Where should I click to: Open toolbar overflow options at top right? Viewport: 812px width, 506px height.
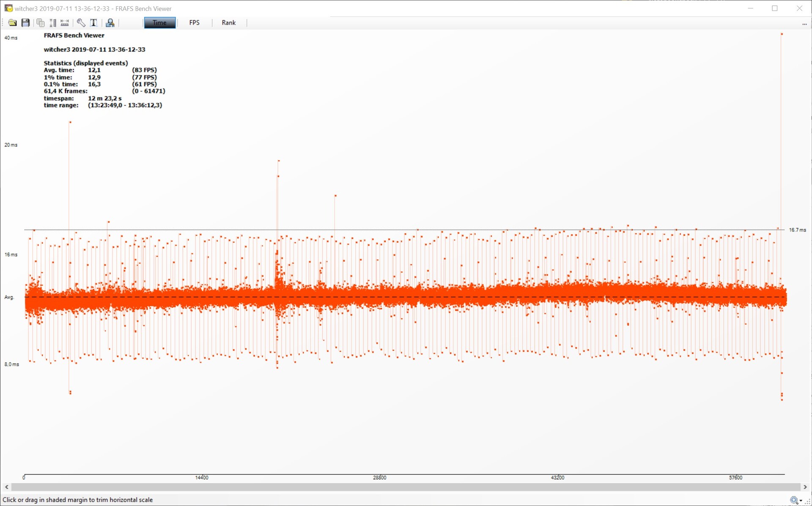click(804, 24)
